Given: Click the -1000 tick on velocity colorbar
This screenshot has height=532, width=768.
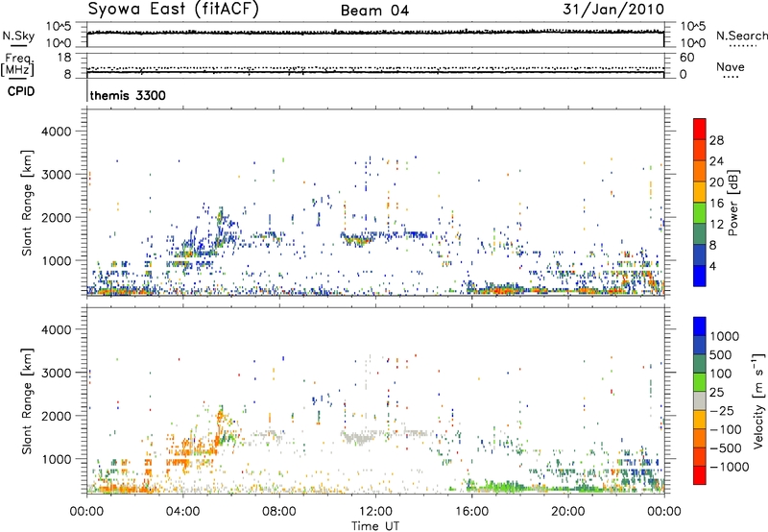Looking at the screenshot, I should 730,467.
